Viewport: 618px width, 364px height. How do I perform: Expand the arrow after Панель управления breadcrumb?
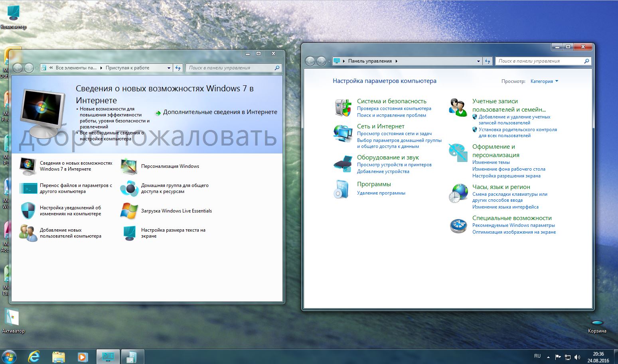pyautogui.click(x=396, y=61)
